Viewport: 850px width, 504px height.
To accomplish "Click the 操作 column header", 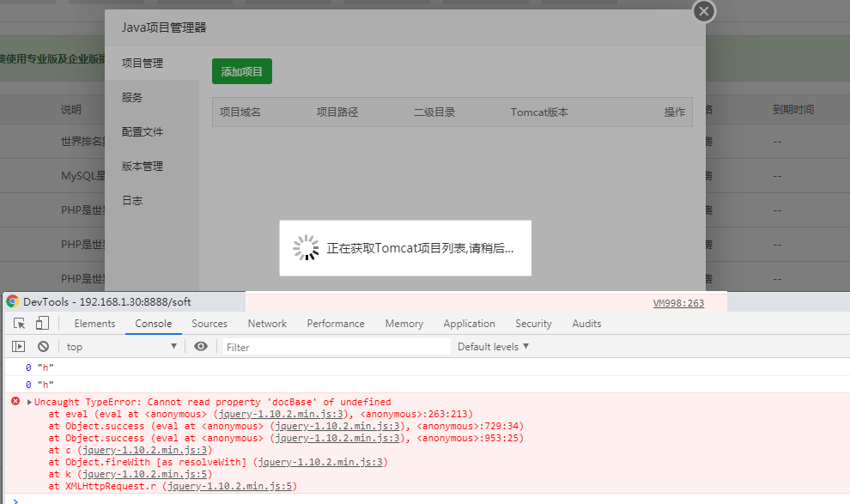I will (674, 112).
